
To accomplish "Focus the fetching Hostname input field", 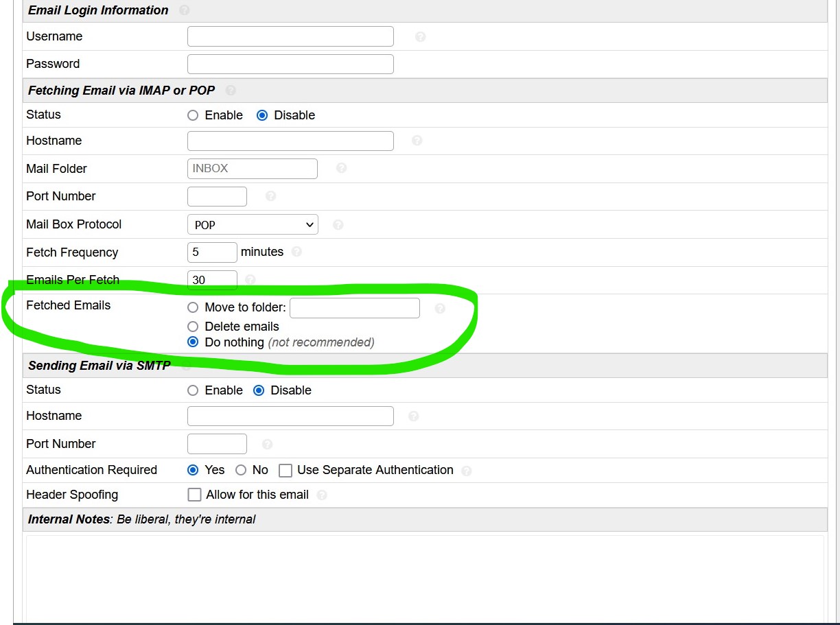I will [290, 141].
